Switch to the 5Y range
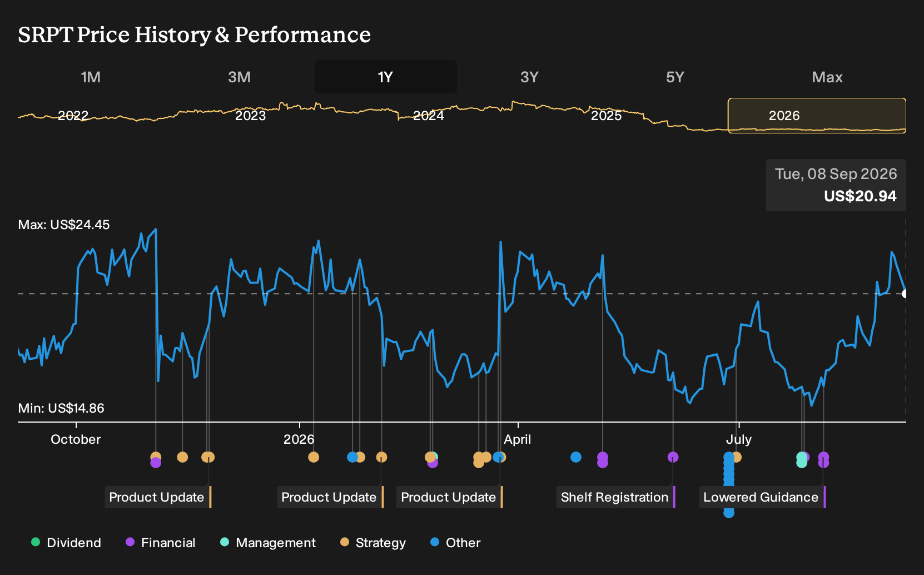 tap(675, 77)
